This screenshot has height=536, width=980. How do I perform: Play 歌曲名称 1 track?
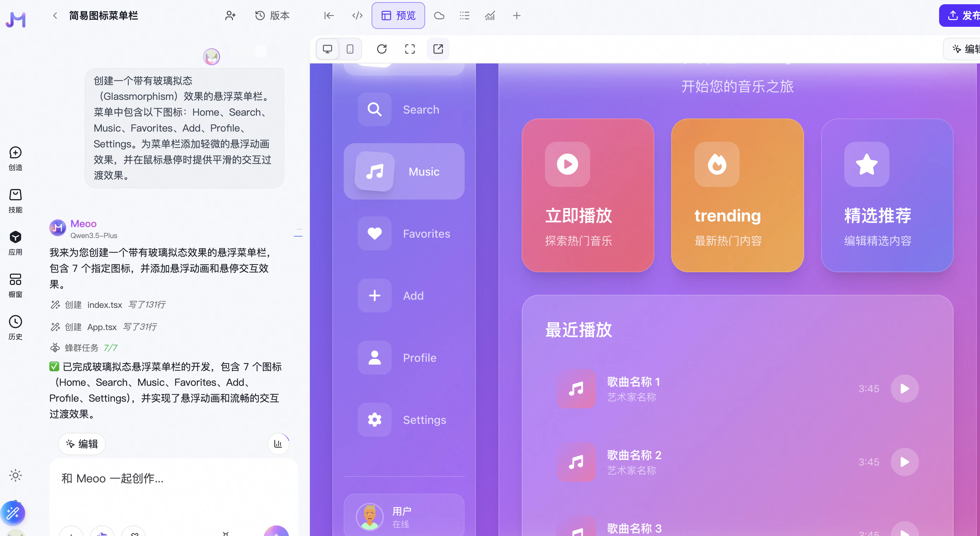click(904, 388)
